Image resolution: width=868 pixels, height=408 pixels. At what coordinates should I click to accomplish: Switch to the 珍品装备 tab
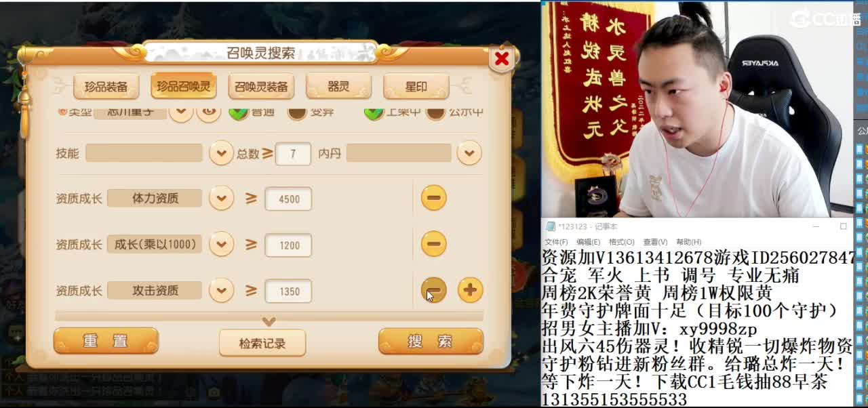[106, 87]
